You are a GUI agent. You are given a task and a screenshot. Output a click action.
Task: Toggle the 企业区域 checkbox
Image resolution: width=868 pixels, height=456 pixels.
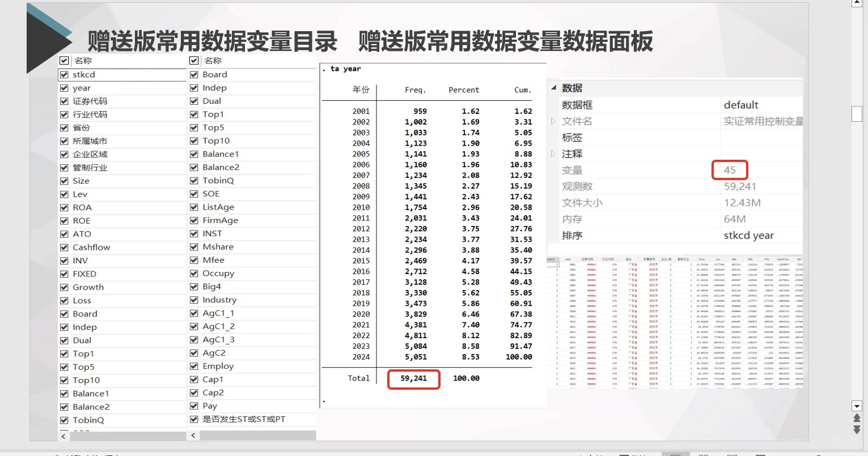tap(64, 154)
